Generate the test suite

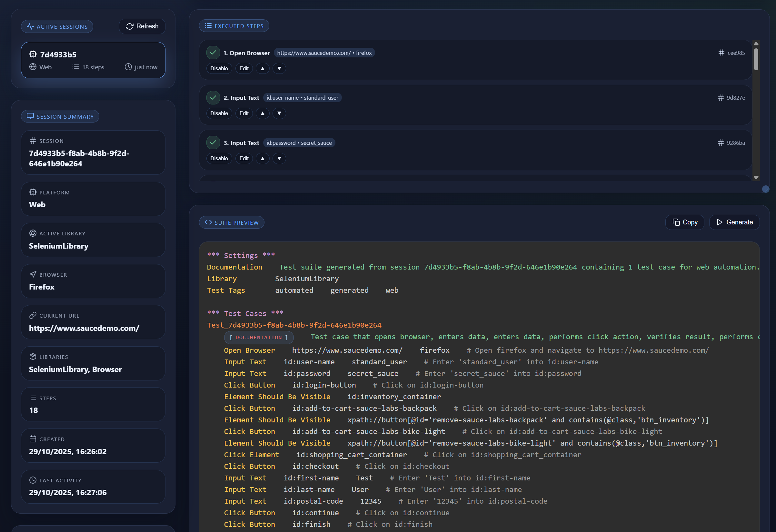point(734,222)
